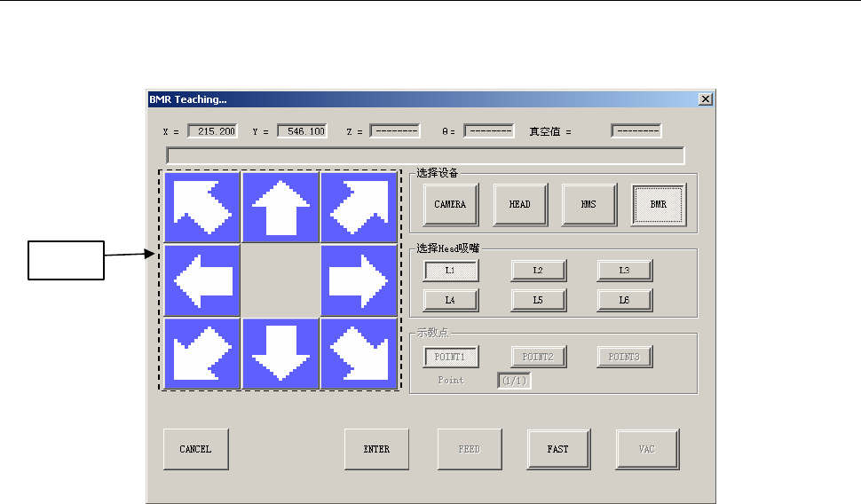The height and width of the screenshot is (504, 861).
Task: Confirm with the ENTER button
Action: [376, 449]
